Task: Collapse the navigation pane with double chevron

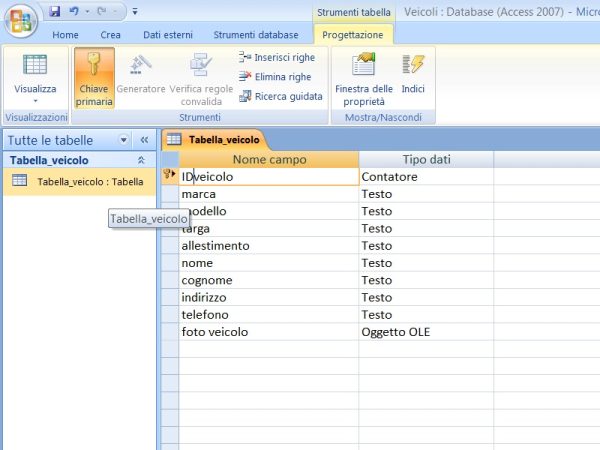Action: pyautogui.click(x=144, y=141)
